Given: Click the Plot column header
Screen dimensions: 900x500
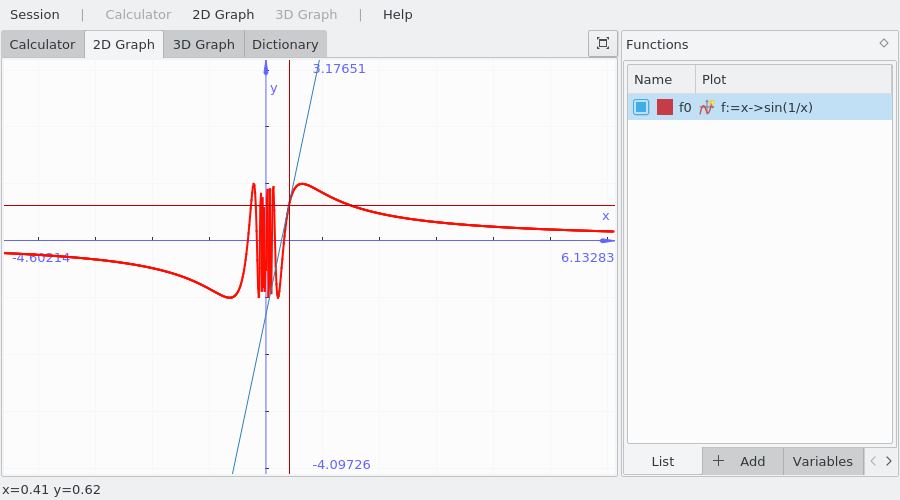Looking at the screenshot, I should [x=793, y=80].
